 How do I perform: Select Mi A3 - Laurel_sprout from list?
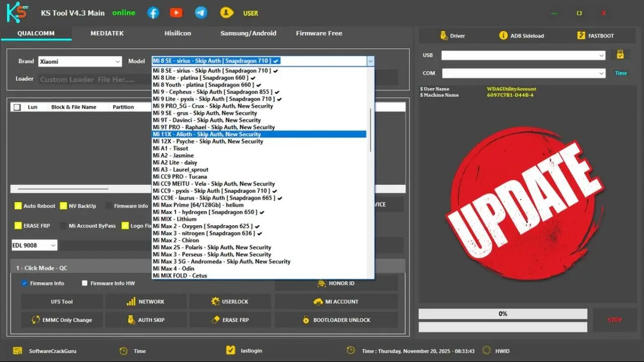pos(181,169)
